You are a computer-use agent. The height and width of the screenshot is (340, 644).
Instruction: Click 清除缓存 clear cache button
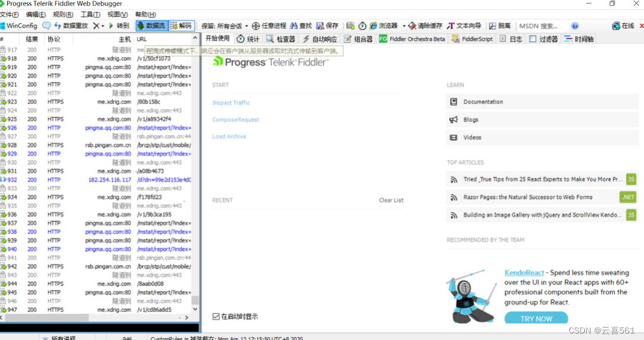click(425, 26)
